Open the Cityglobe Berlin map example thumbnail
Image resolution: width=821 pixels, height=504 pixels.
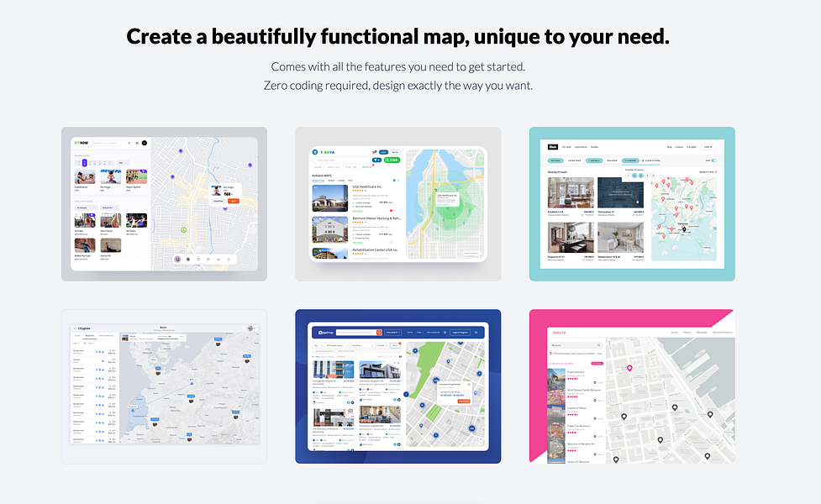(164, 386)
